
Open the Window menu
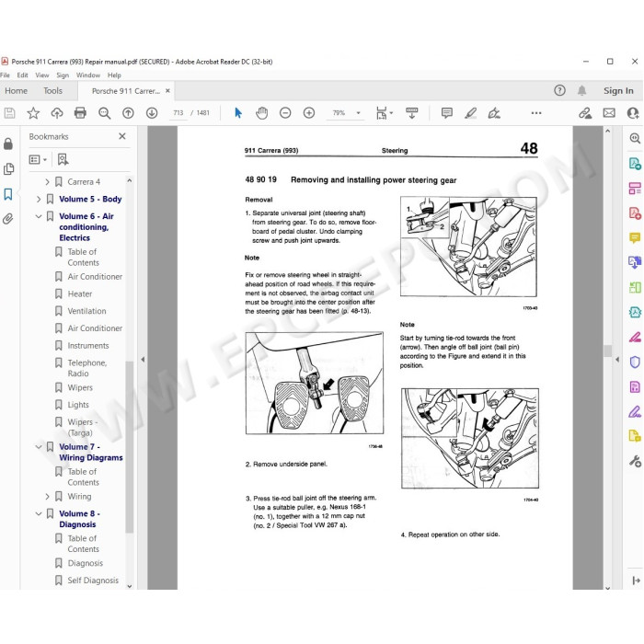(x=88, y=75)
